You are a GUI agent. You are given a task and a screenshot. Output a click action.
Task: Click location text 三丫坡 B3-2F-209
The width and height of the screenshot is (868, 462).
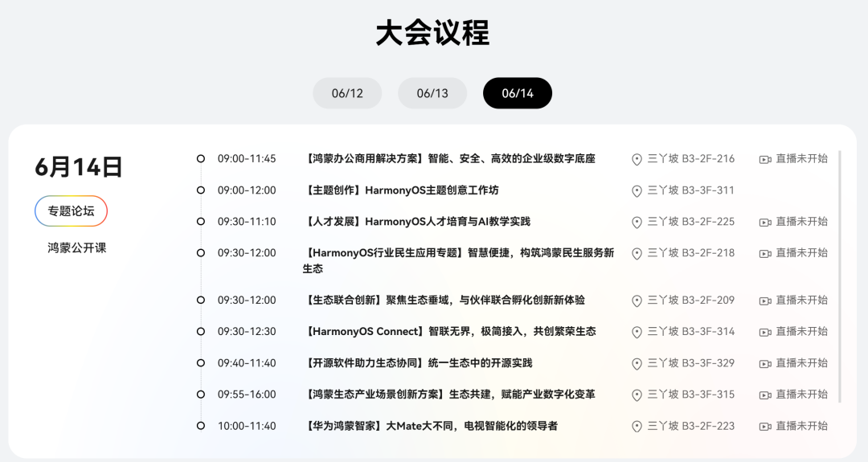pos(691,301)
